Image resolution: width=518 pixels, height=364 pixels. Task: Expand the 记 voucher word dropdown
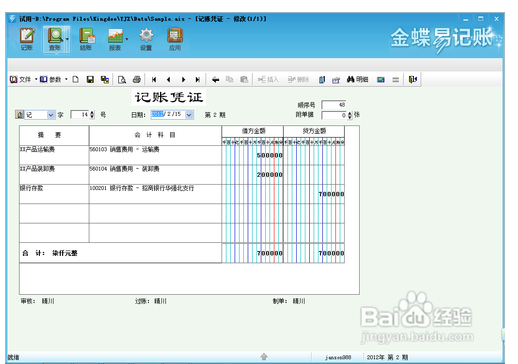51,115
